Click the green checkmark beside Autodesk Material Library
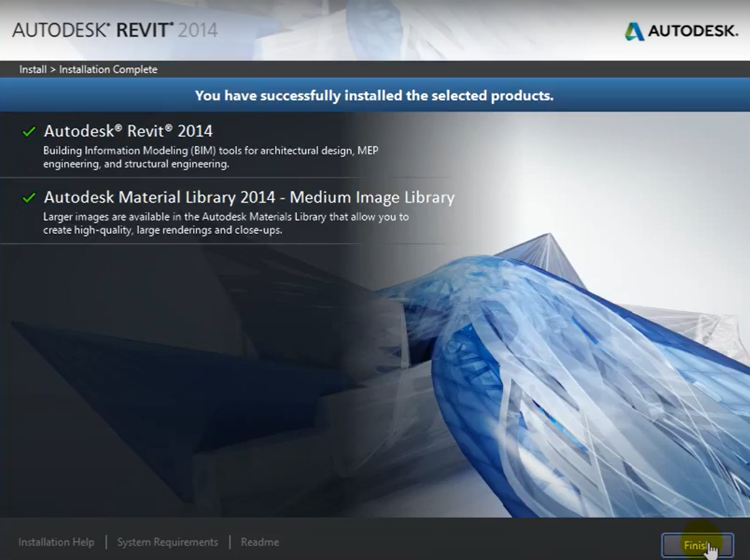 pyautogui.click(x=29, y=198)
